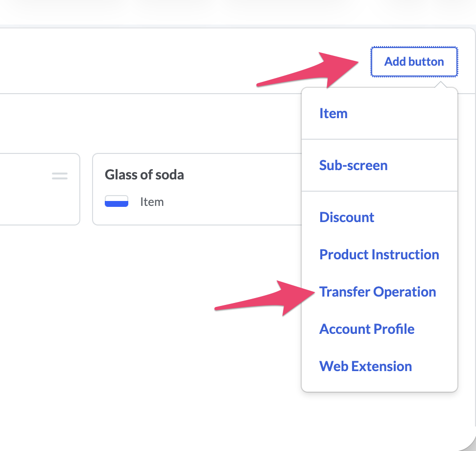Grab the drag handle on the left card
Screen dimensions: 476x451
60,175
